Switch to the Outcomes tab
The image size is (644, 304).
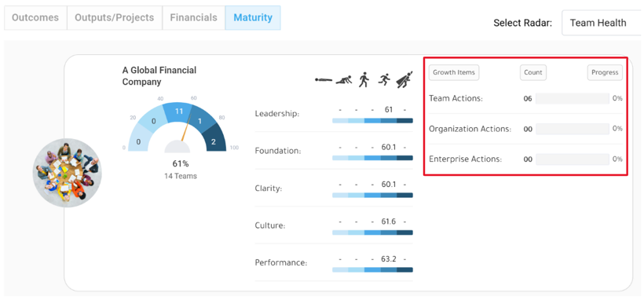pos(35,18)
